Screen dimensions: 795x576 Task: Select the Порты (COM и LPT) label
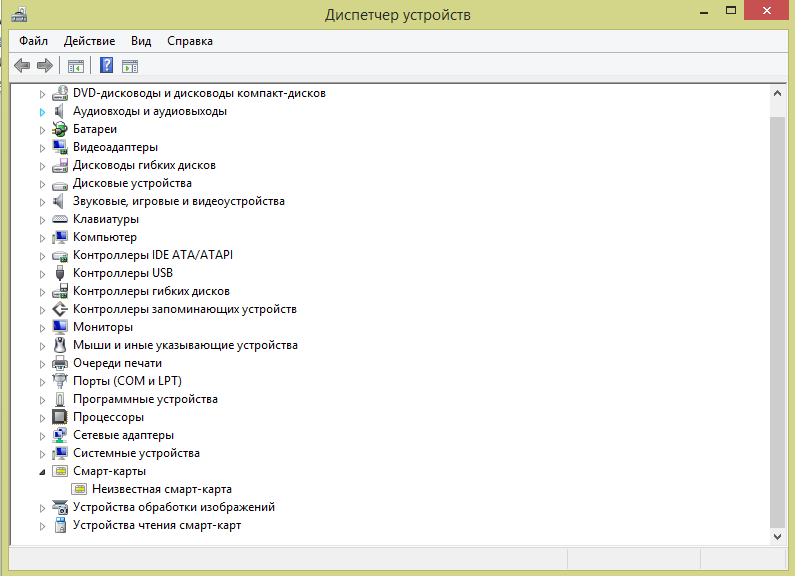127,381
